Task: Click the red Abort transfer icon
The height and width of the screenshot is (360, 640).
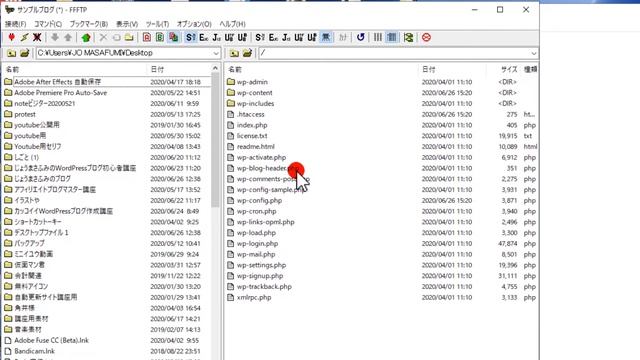Action: click(427, 38)
